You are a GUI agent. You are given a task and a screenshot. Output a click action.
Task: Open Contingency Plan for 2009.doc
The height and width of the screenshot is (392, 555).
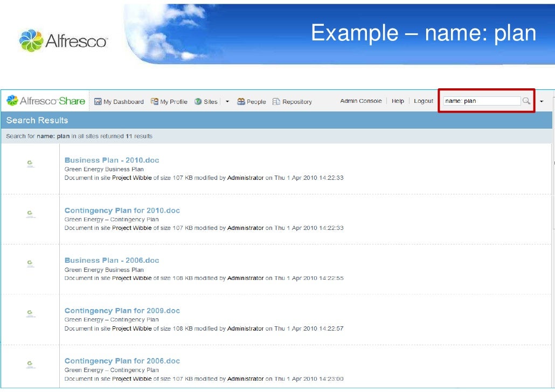122,311
